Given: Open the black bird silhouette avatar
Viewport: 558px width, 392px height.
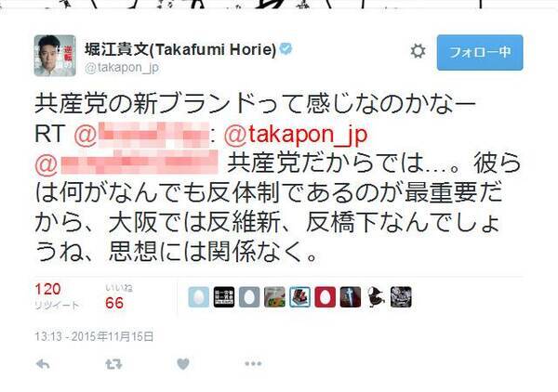Looking at the screenshot, I should point(376,296).
